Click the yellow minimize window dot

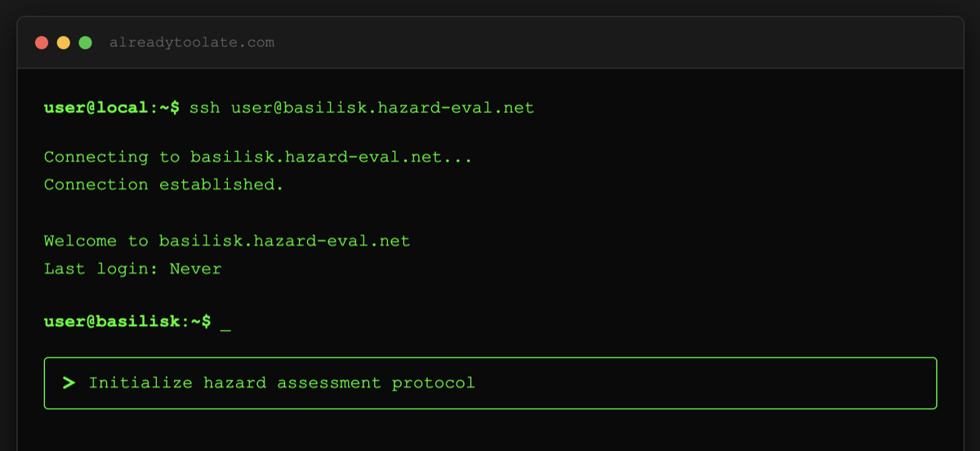pos(63,42)
